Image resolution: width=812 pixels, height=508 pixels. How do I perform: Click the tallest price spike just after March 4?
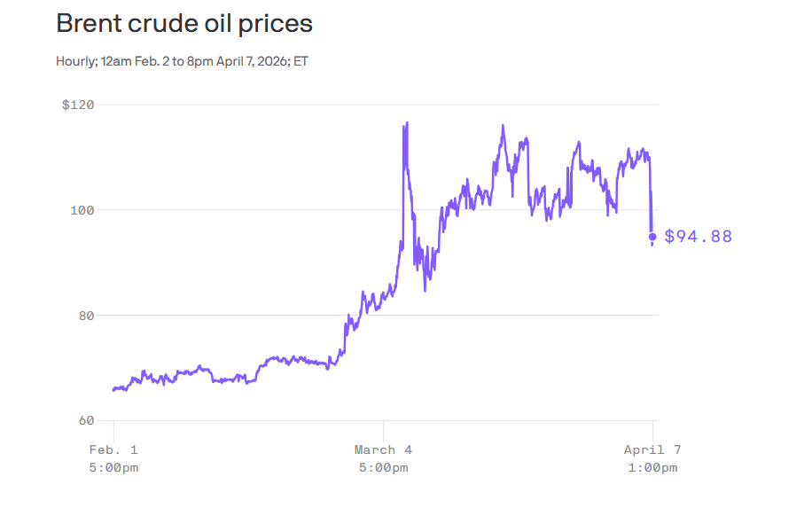coord(406,123)
